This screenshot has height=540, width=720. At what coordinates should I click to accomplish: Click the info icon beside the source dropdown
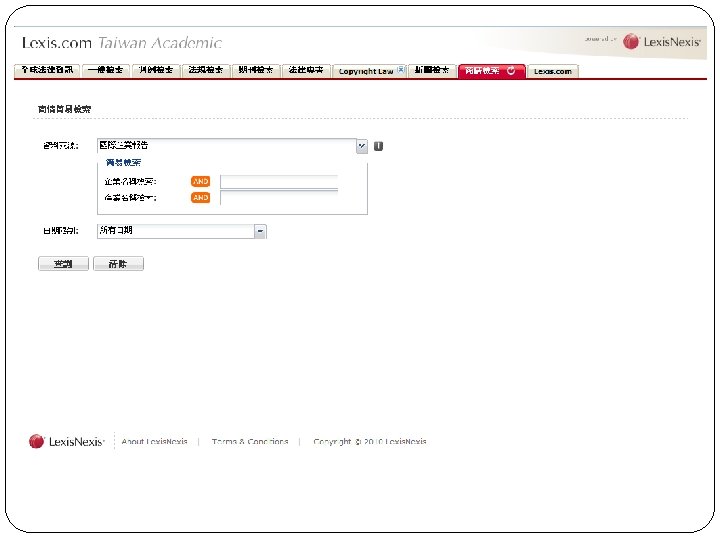pos(378,146)
